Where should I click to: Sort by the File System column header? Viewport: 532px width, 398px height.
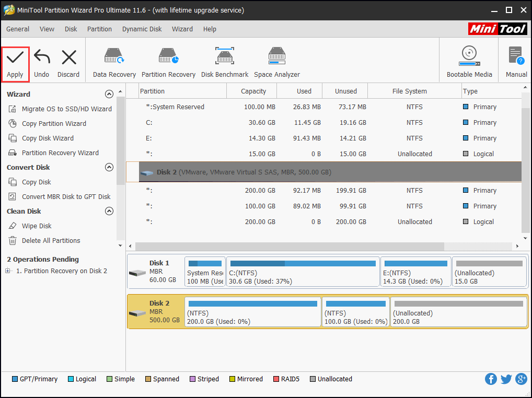(414, 91)
